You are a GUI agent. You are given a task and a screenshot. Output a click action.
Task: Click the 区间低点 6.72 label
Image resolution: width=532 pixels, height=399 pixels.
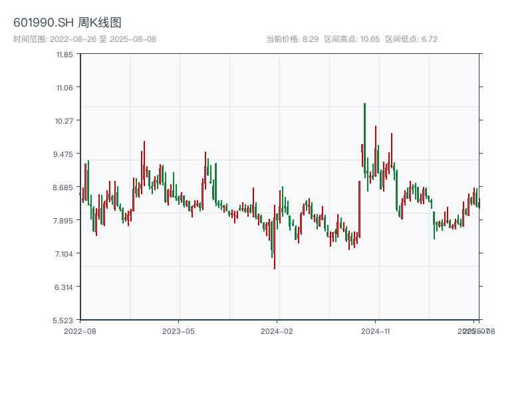click(x=411, y=39)
